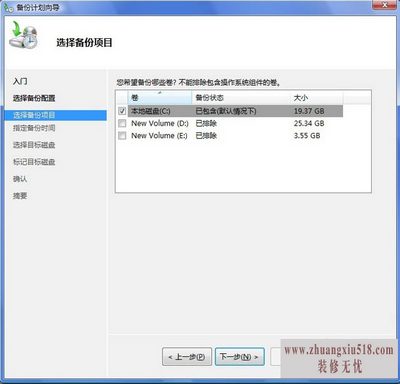Click the 下一步(N) next button
The height and width of the screenshot is (384, 400).
[x=240, y=357]
